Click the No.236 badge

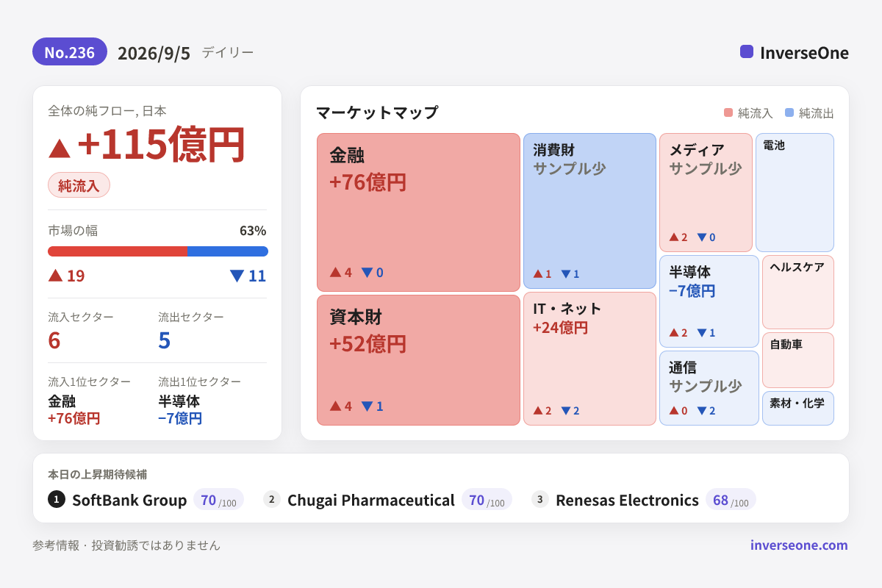click(70, 52)
